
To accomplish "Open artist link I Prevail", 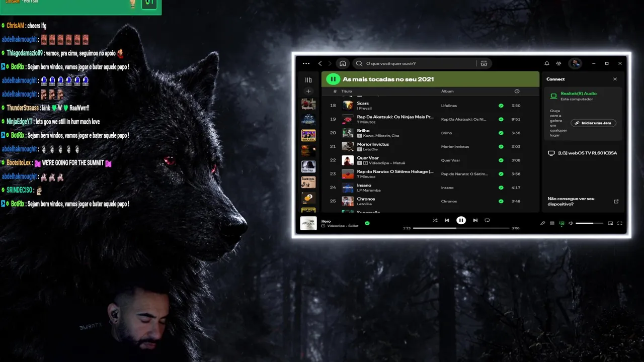I will pos(364,108).
